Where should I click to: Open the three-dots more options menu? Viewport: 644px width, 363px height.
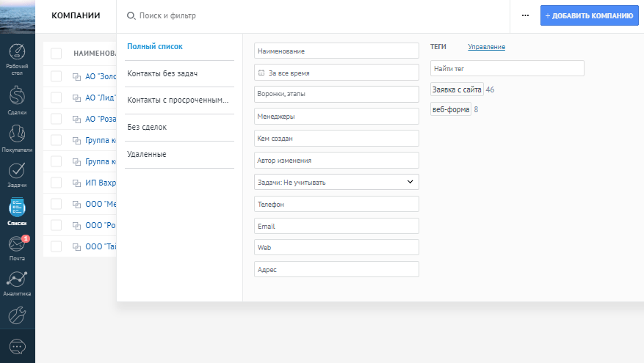[525, 15]
